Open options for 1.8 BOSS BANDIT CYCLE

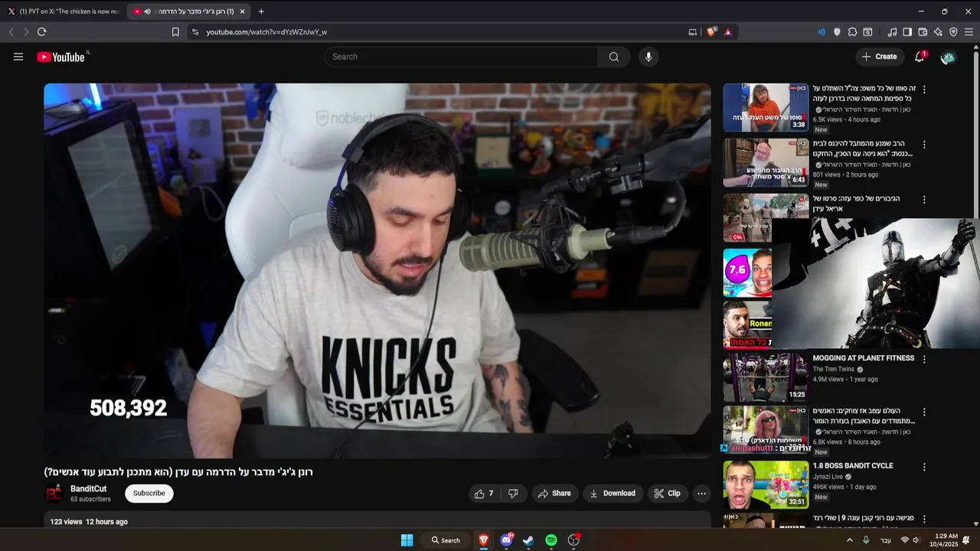click(924, 467)
